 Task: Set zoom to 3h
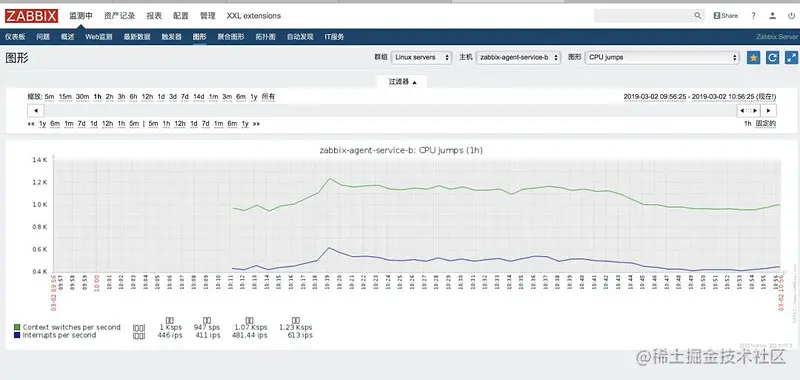pos(121,96)
